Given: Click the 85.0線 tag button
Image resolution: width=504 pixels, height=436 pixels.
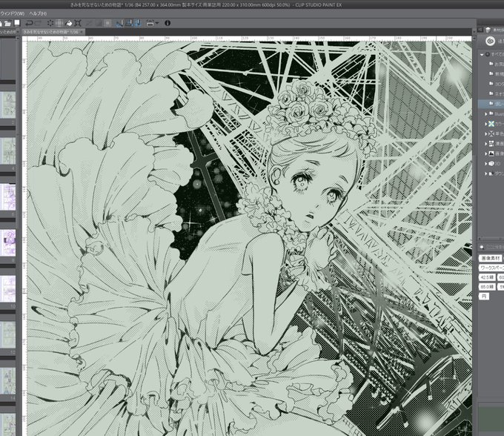Looking at the screenshot, I should click(487, 286).
